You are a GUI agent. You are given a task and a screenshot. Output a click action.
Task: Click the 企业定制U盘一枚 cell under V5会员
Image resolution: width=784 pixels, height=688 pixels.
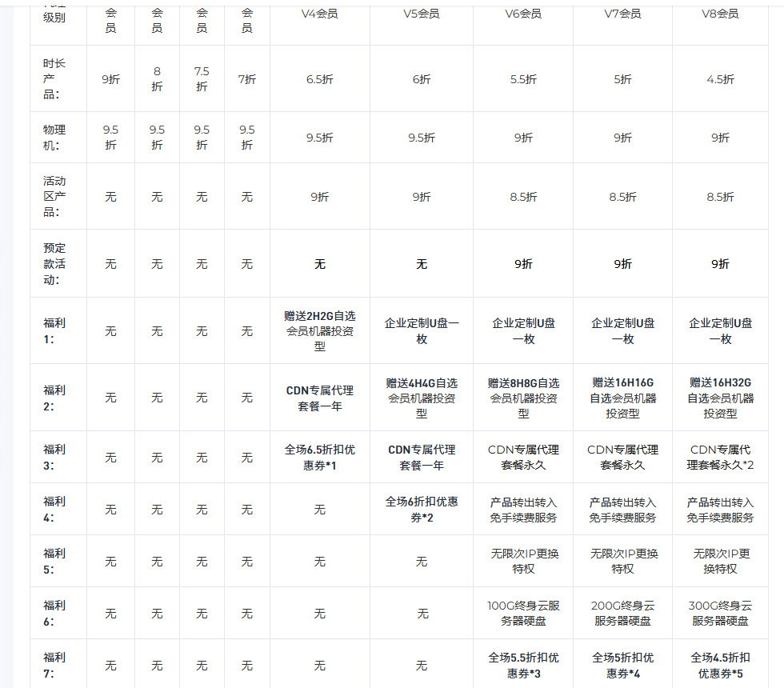click(422, 331)
